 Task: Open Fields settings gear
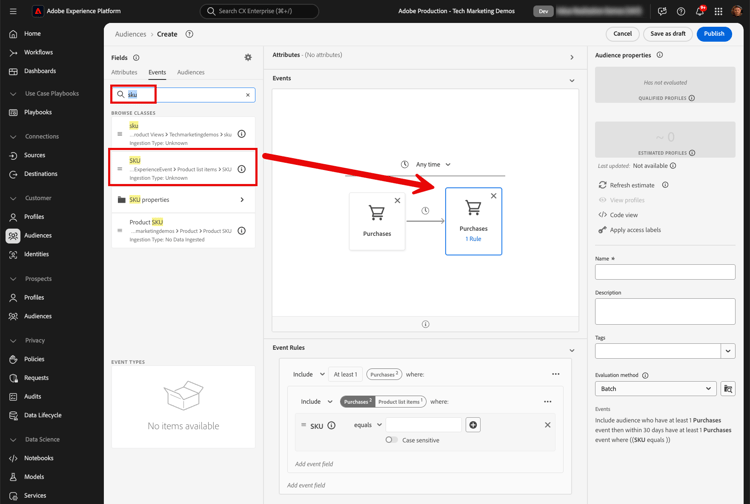(248, 57)
